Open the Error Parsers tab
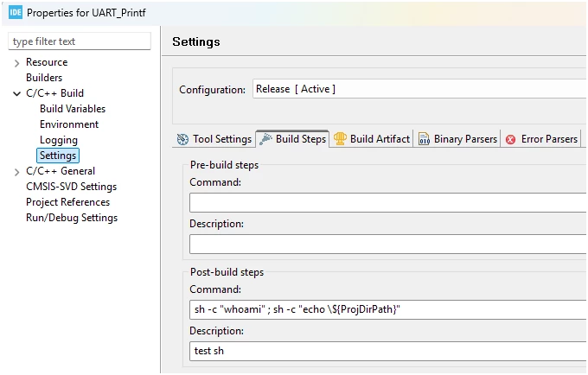Screen dimensions: 588x375 point(541,139)
